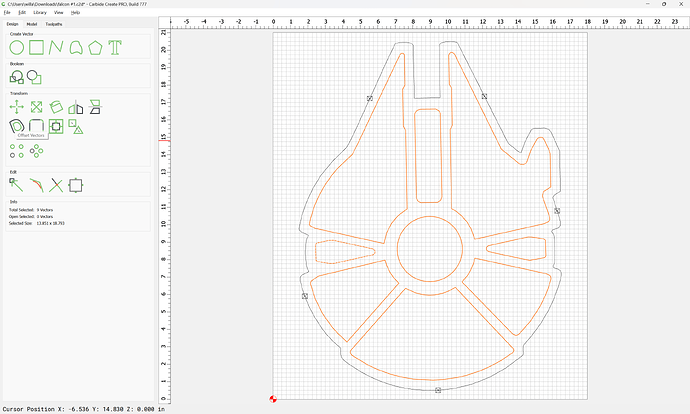Switch to the Design tab

[x=12, y=24]
